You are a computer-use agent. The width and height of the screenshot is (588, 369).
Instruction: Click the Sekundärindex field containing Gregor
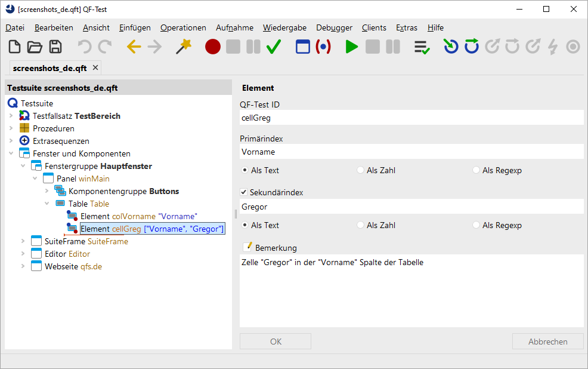point(411,207)
